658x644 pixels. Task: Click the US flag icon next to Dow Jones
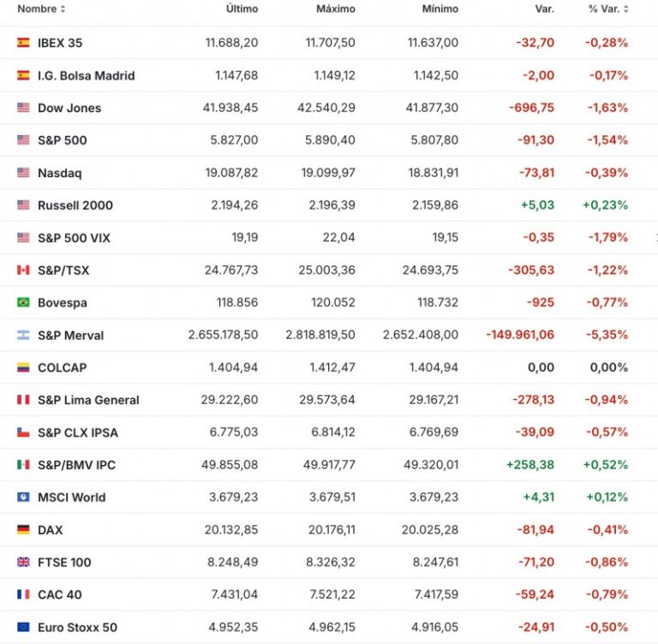click(23, 107)
